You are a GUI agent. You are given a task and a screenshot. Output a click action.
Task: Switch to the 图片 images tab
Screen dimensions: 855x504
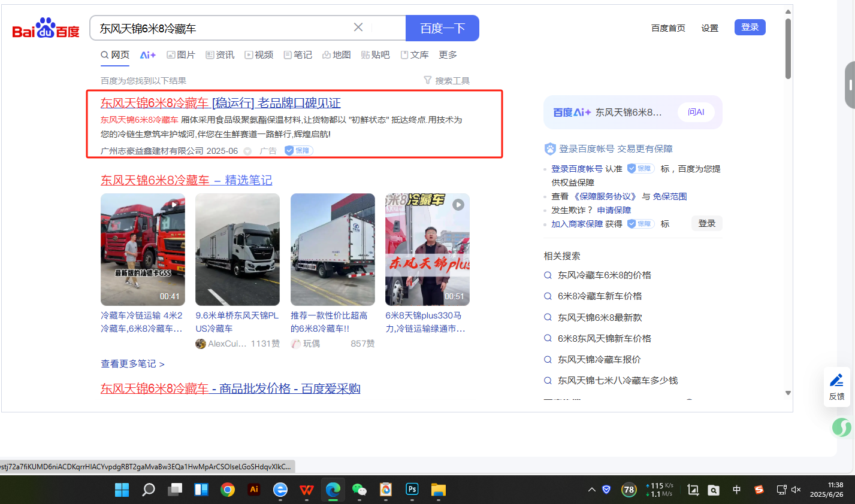coord(181,55)
